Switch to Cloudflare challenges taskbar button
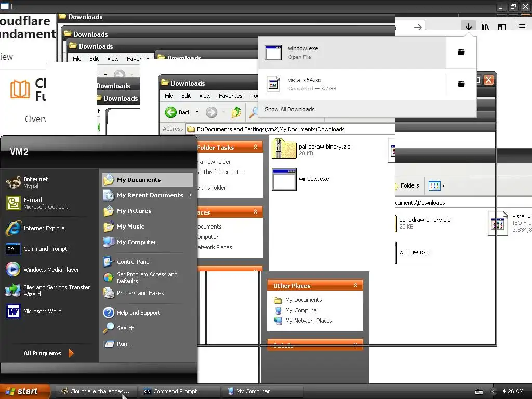 click(96, 391)
